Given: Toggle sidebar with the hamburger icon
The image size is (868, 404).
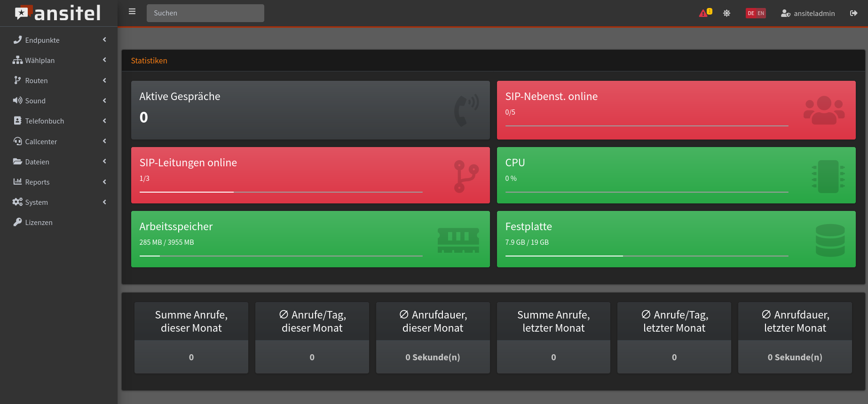Looking at the screenshot, I should coord(132,12).
